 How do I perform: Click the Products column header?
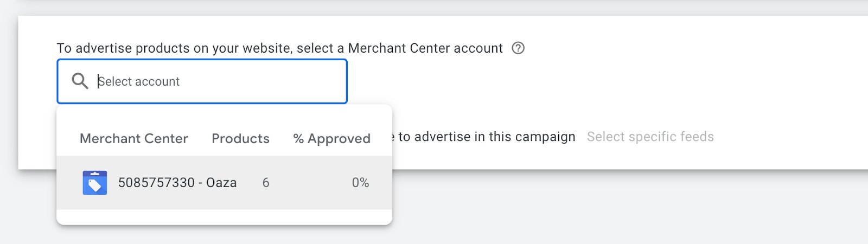(240, 139)
